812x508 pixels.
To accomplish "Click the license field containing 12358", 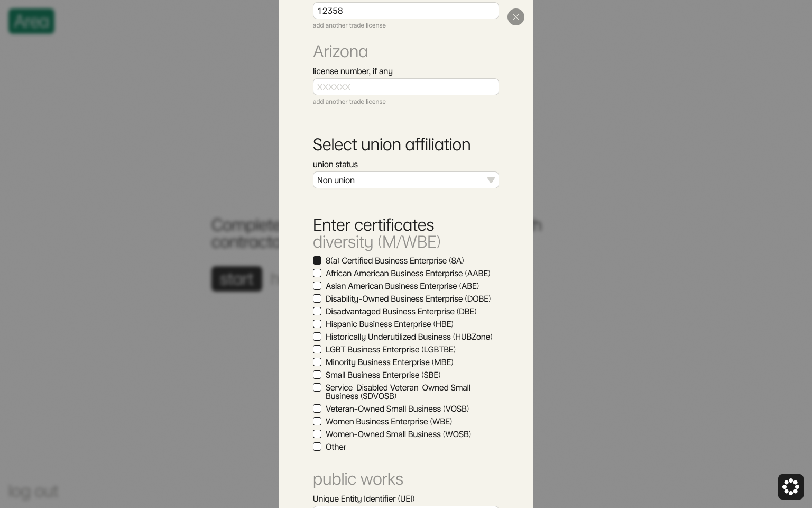I will click(x=405, y=11).
